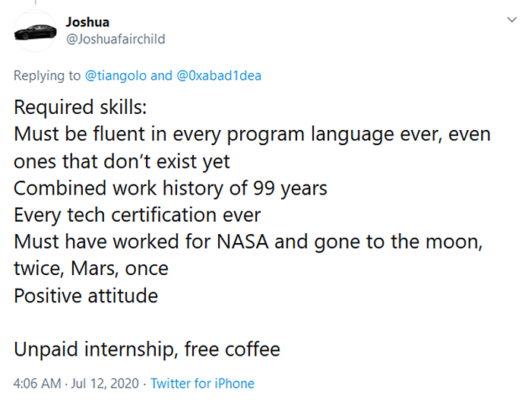This screenshot has height=405, width=532.
Task: Click Joshua's car profile avatar
Action: pyautogui.click(x=36, y=31)
